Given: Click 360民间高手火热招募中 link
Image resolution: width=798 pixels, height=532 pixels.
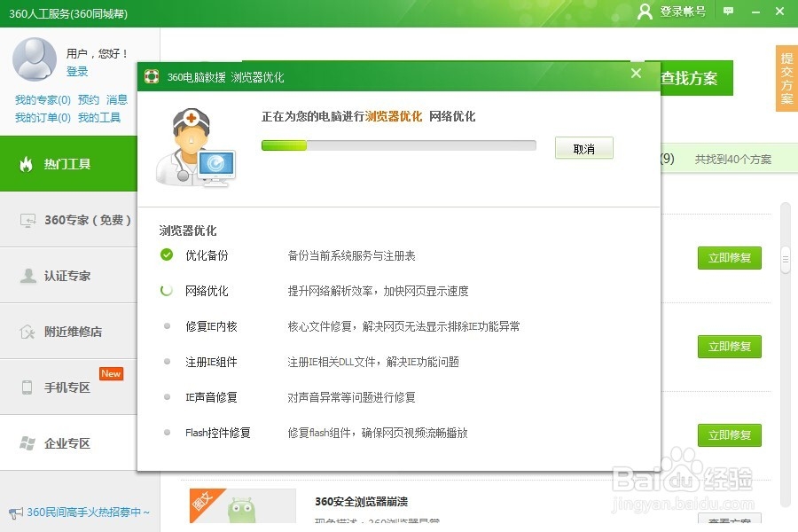Looking at the screenshot, I should 88,512.
